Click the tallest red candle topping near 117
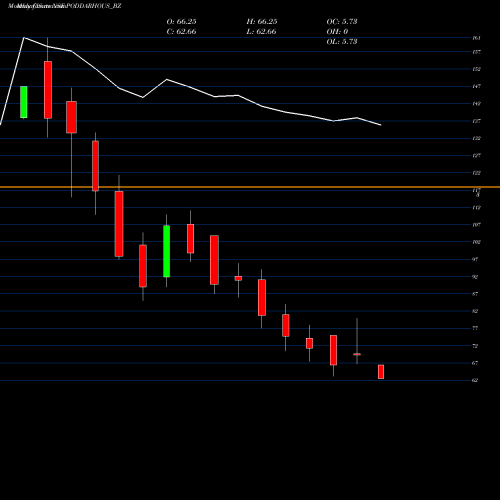 point(119,224)
